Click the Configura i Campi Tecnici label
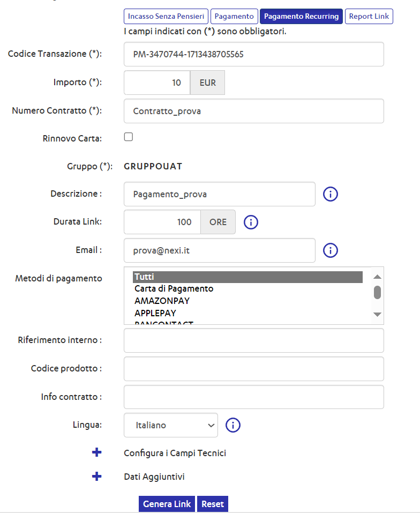 coord(175,453)
